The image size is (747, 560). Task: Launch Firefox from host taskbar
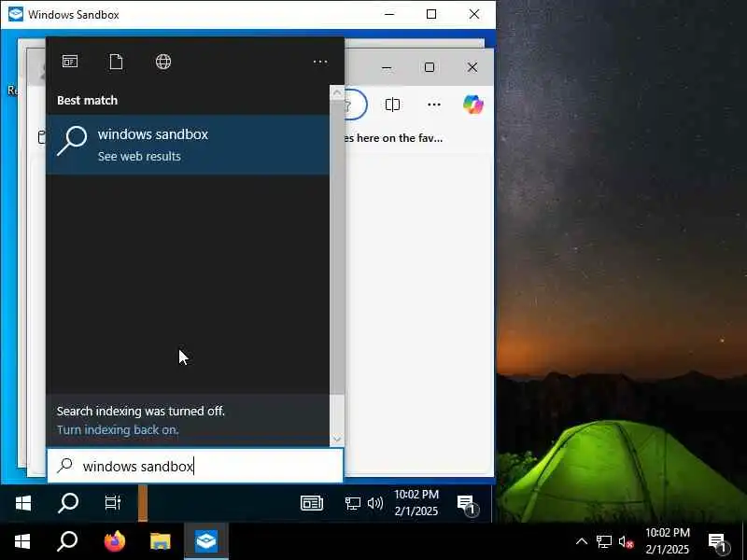click(x=114, y=541)
